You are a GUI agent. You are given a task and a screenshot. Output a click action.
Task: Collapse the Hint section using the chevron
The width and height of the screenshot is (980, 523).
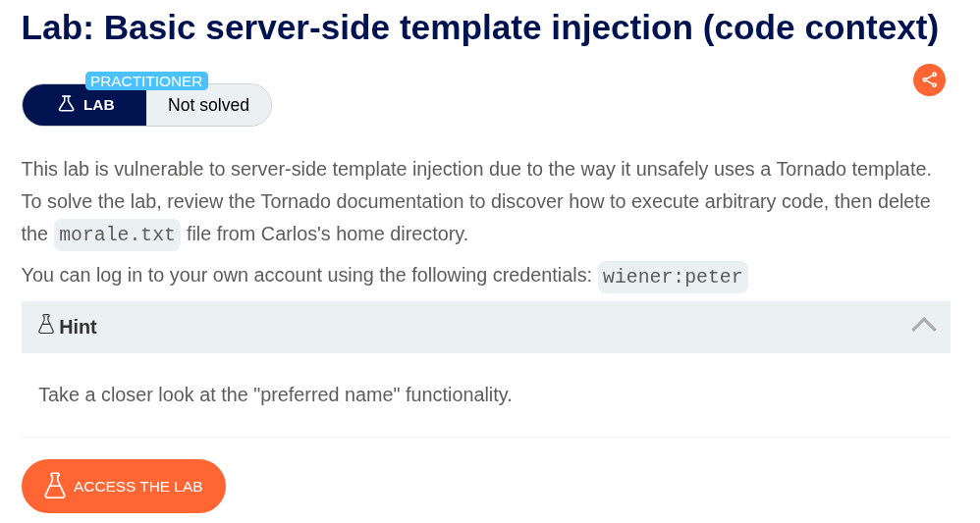point(923,325)
